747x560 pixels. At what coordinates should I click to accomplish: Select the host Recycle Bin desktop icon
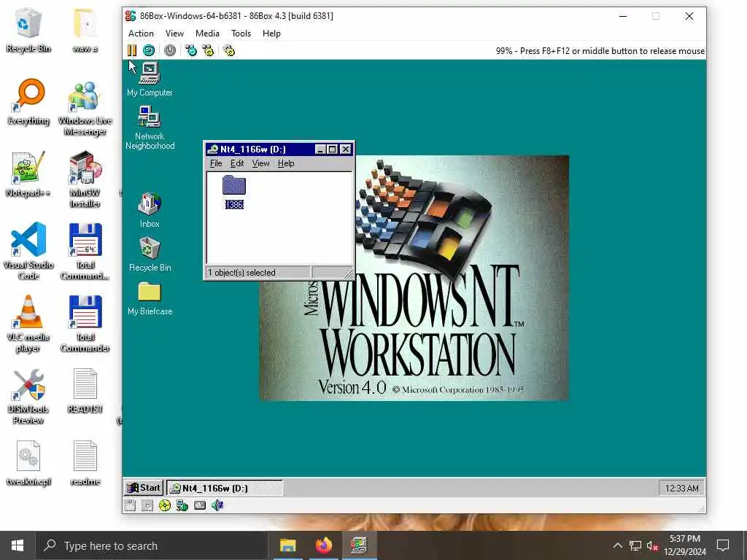pos(28,30)
